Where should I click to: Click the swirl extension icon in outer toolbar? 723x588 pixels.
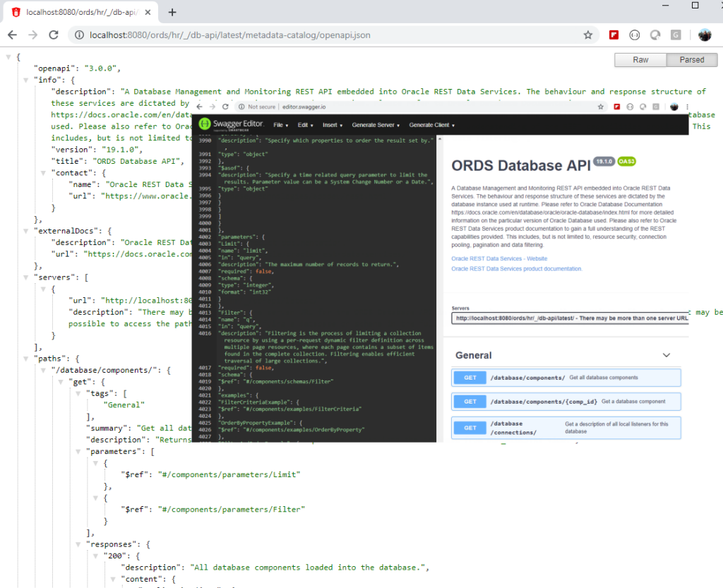tap(655, 35)
